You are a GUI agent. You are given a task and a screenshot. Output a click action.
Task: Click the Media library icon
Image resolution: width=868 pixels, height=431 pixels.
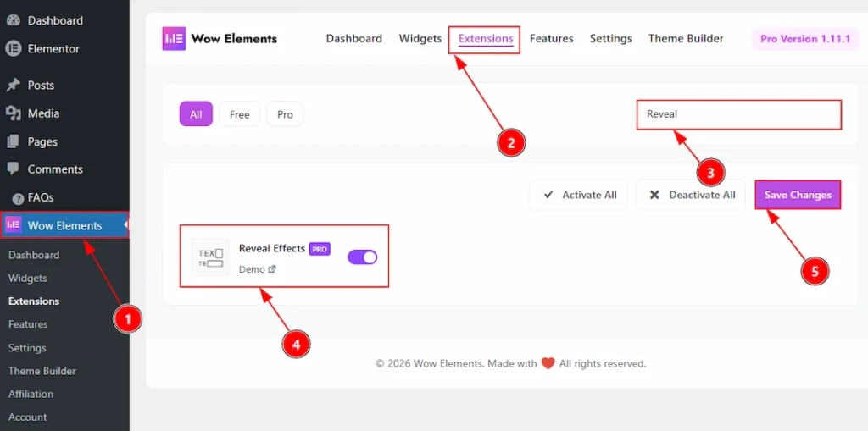click(14, 113)
